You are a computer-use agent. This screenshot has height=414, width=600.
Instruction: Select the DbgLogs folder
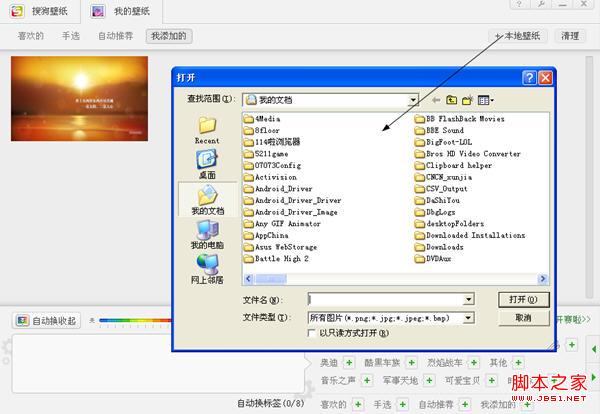[x=435, y=212]
